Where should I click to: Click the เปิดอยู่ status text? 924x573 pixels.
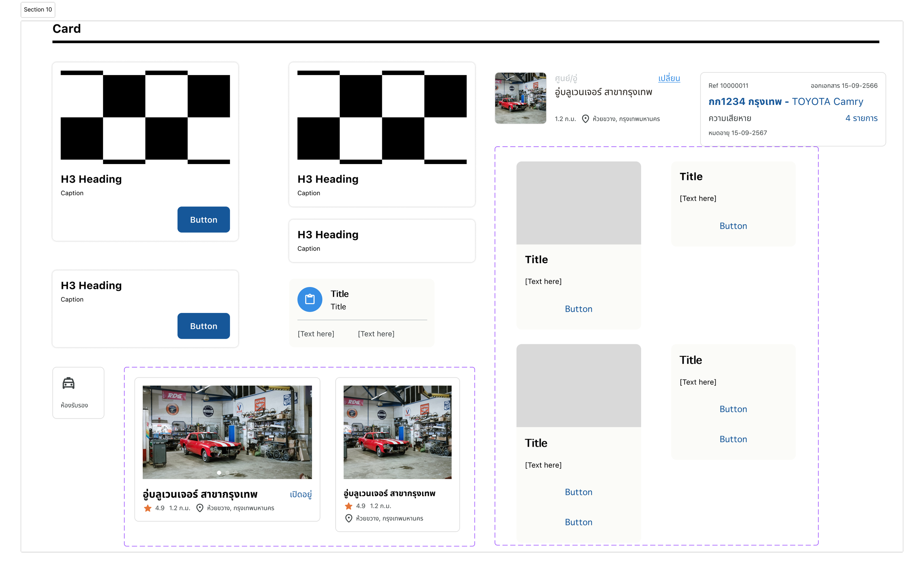coord(301,494)
